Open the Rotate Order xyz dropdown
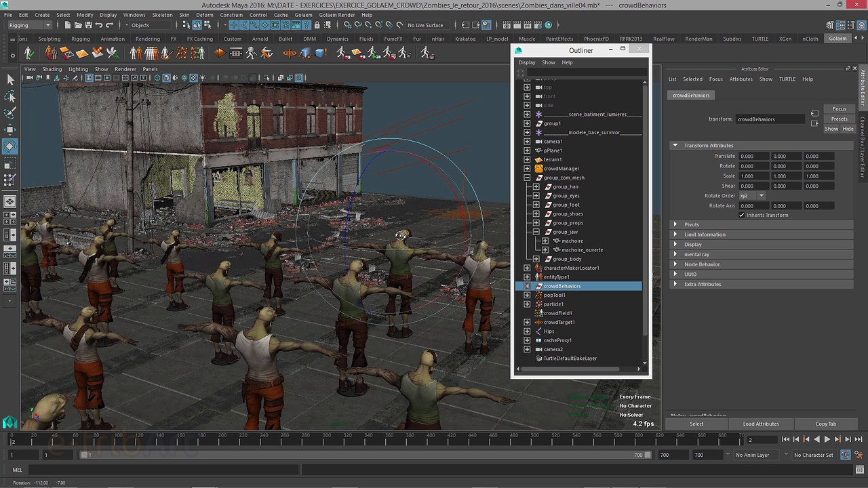This screenshot has width=868, height=488. click(752, 196)
